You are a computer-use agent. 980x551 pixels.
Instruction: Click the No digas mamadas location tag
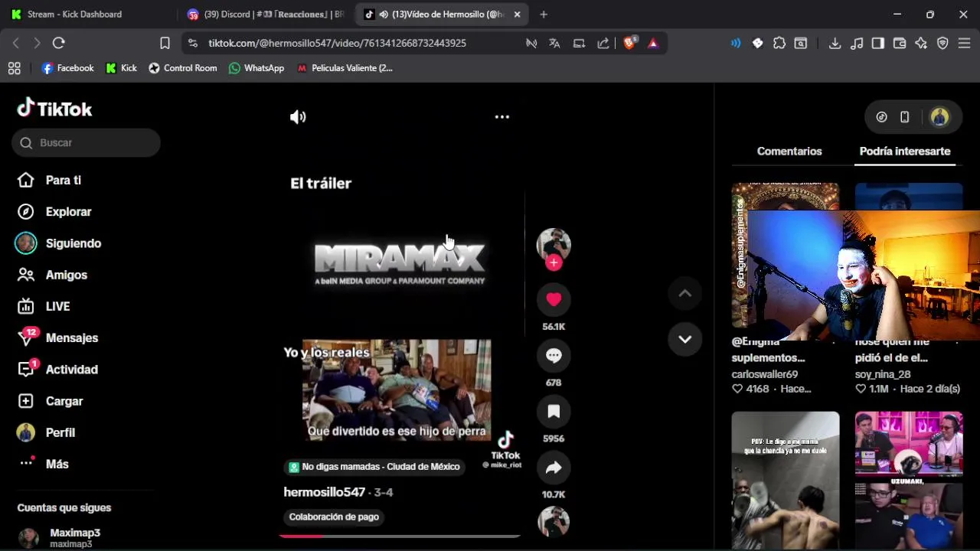(374, 467)
